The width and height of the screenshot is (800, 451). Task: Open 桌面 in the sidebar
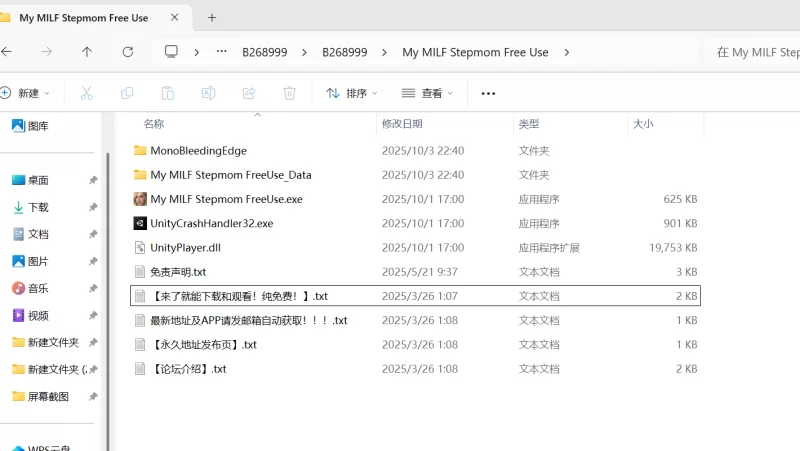click(x=30, y=180)
